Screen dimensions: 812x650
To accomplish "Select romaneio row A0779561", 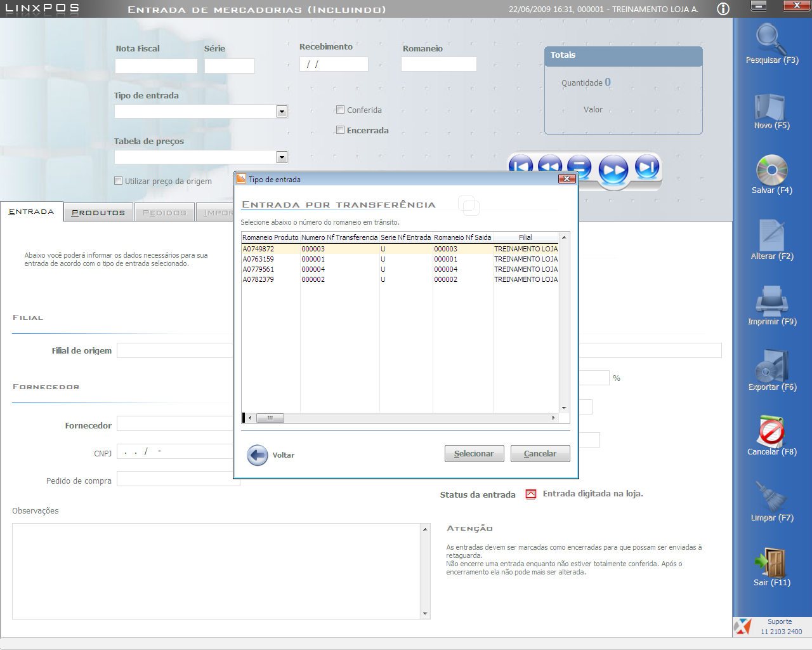I will 400,269.
